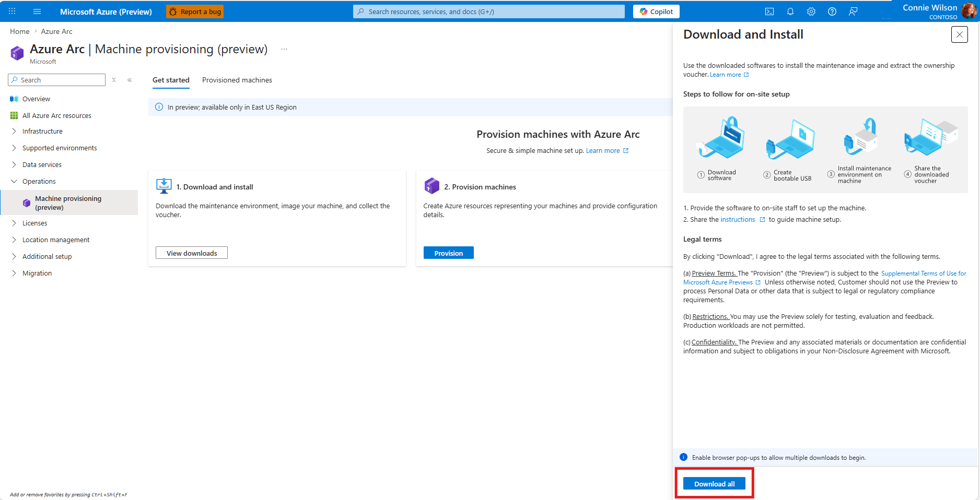The height and width of the screenshot is (500, 980).
Task: Open Copilot assistant
Action: [x=657, y=11]
